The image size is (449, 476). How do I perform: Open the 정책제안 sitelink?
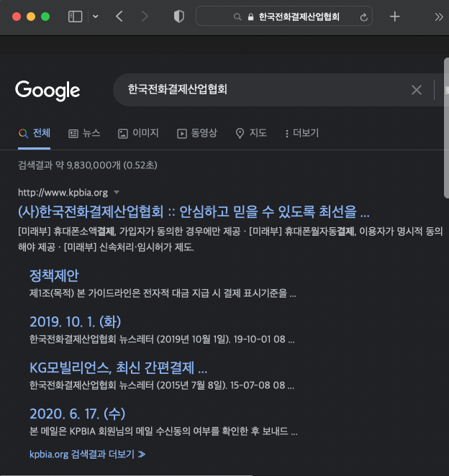(x=54, y=275)
